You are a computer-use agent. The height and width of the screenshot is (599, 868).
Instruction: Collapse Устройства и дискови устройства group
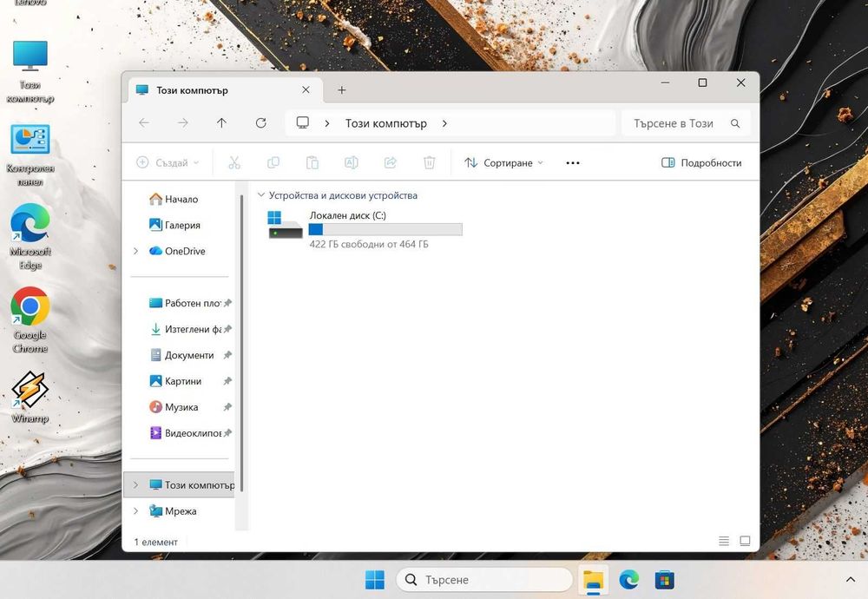(x=260, y=195)
